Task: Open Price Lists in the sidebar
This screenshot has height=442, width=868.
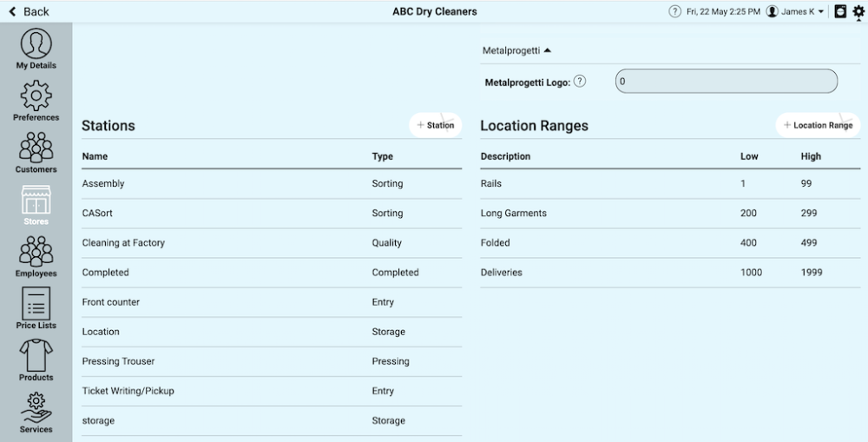Action: 36,308
